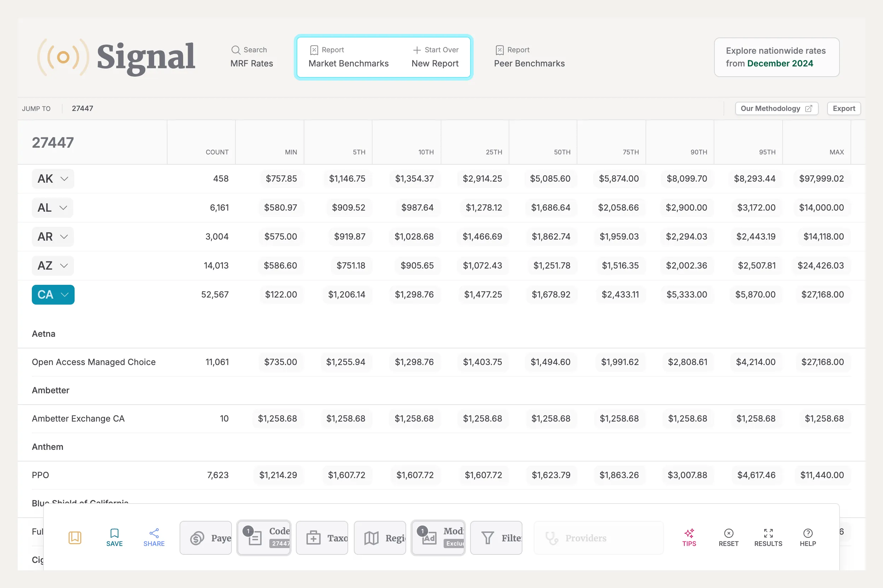Click the Search magnifier icon

pos(235,50)
